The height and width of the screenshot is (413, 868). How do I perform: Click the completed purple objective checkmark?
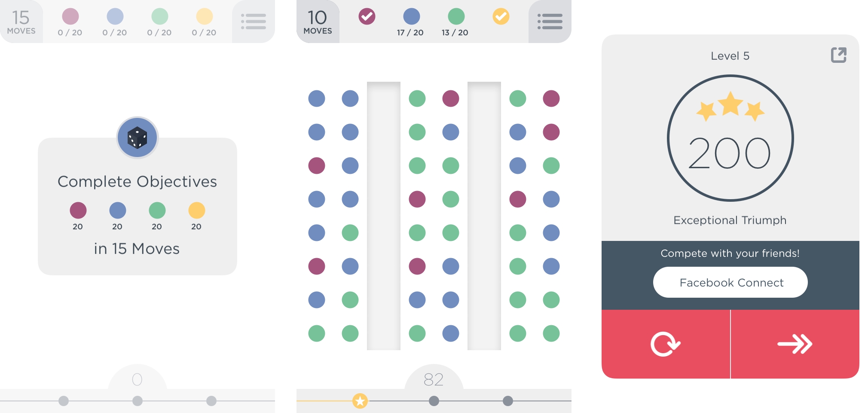click(x=367, y=17)
